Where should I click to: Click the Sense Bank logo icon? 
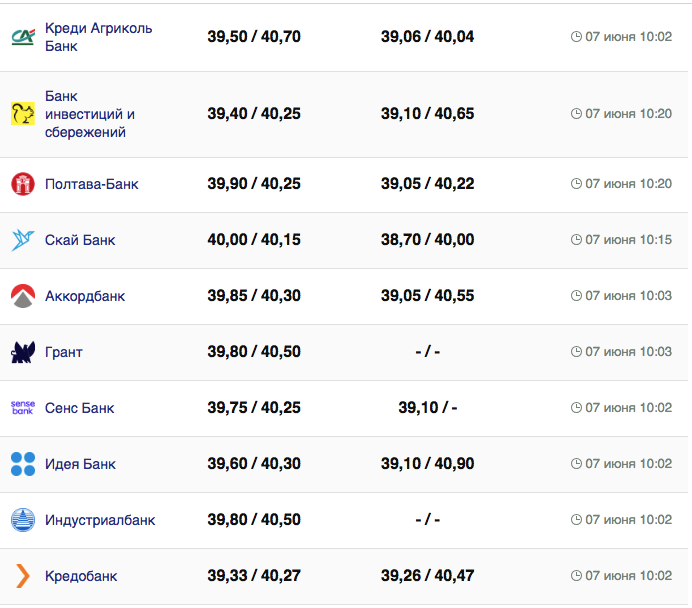(x=23, y=408)
